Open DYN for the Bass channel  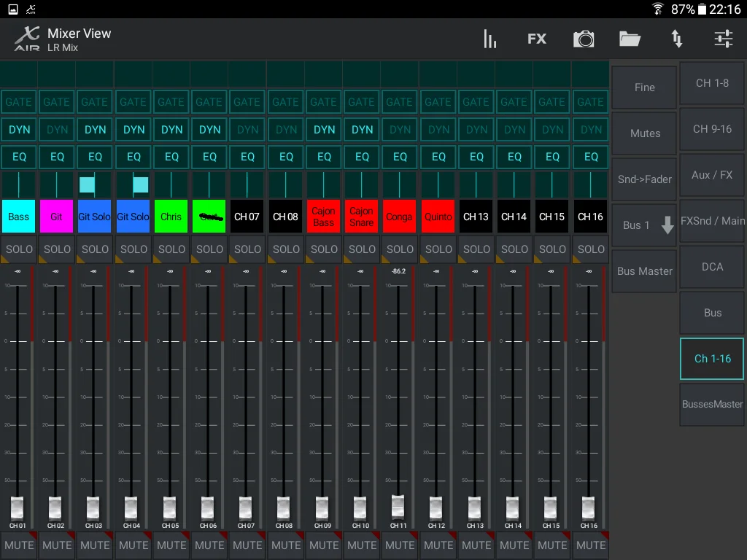click(x=19, y=130)
